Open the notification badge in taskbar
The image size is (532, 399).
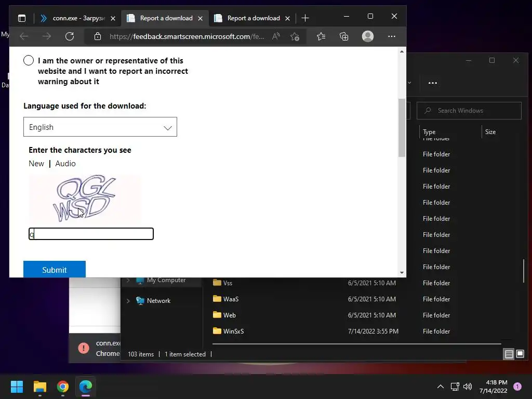[x=517, y=387]
